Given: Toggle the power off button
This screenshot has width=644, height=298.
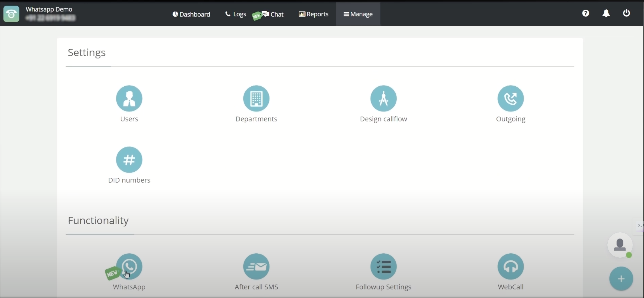Looking at the screenshot, I should coord(627,13).
